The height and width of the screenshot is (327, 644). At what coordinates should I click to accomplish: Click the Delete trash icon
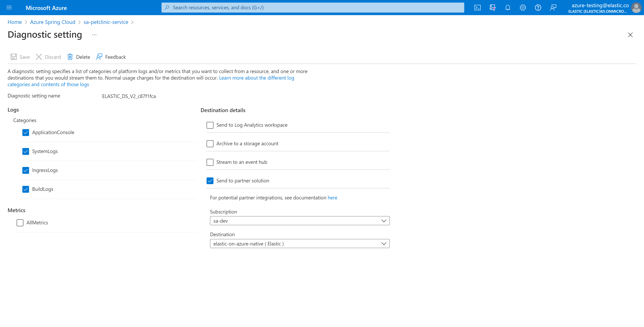[x=70, y=57]
